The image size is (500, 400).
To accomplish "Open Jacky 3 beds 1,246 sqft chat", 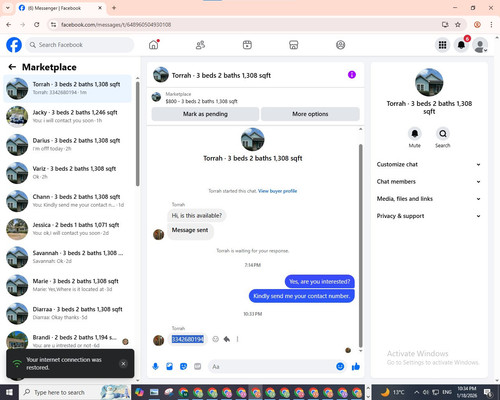I will coord(68,117).
